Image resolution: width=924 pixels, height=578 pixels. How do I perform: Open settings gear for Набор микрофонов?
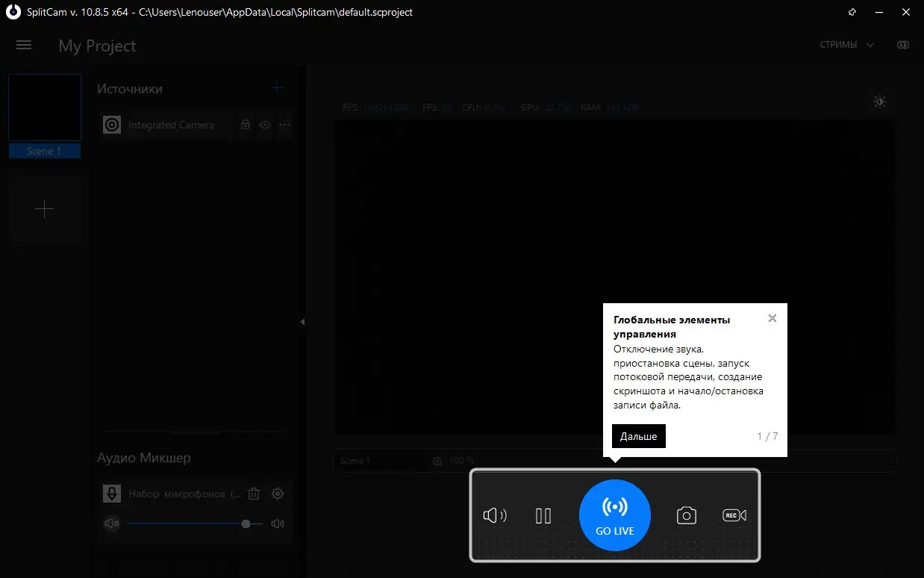point(278,494)
